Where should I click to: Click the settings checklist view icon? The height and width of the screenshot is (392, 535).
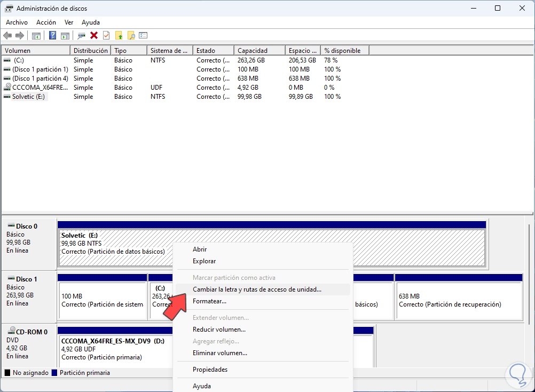tap(143, 35)
